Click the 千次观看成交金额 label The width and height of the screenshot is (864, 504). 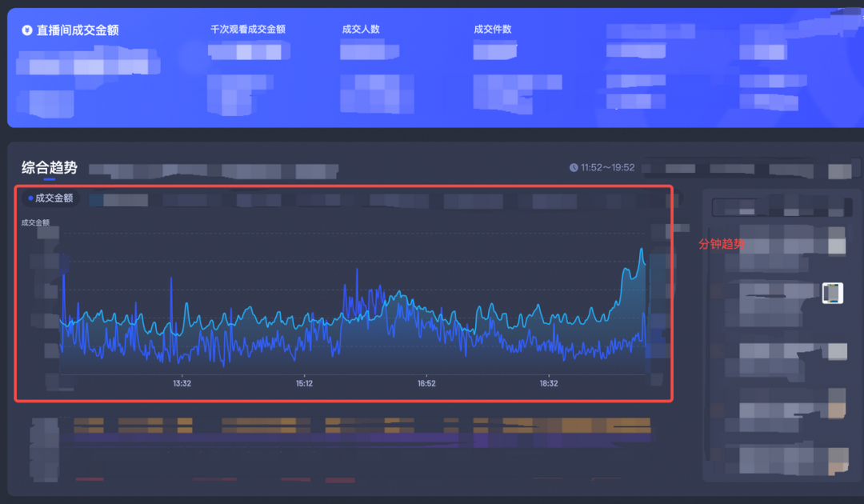pos(248,29)
